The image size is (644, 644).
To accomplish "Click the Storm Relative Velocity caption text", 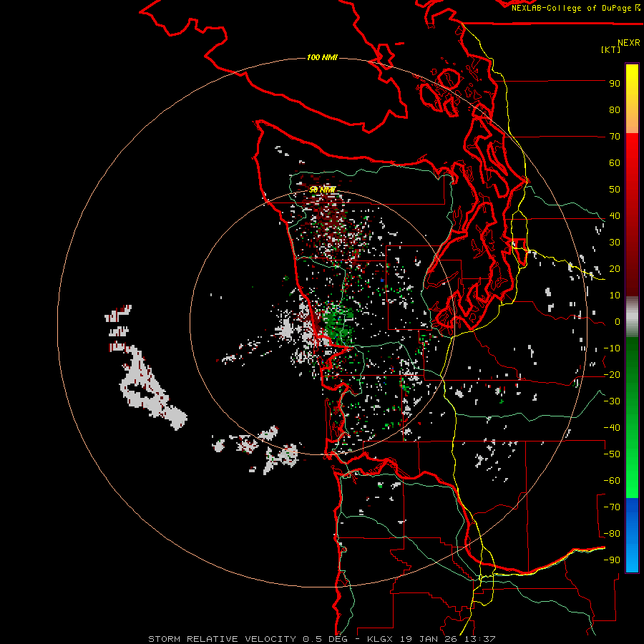I will coord(322,639).
